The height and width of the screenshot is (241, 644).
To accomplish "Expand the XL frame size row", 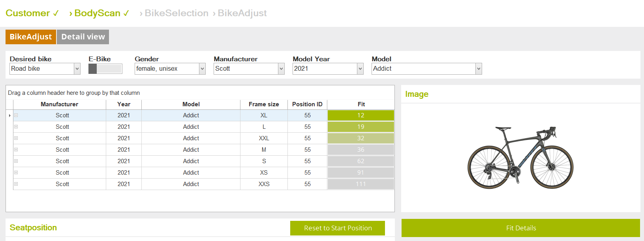I will point(16,115).
